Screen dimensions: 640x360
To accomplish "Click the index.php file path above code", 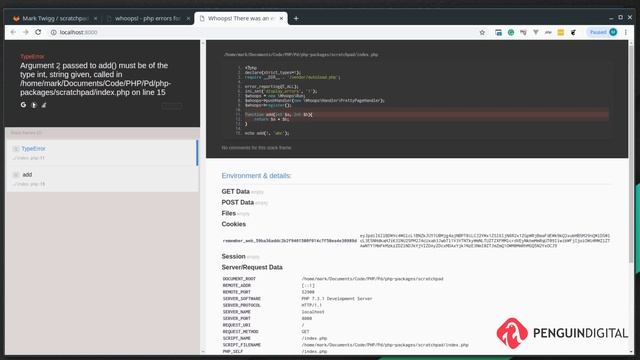I will click(x=301, y=54).
